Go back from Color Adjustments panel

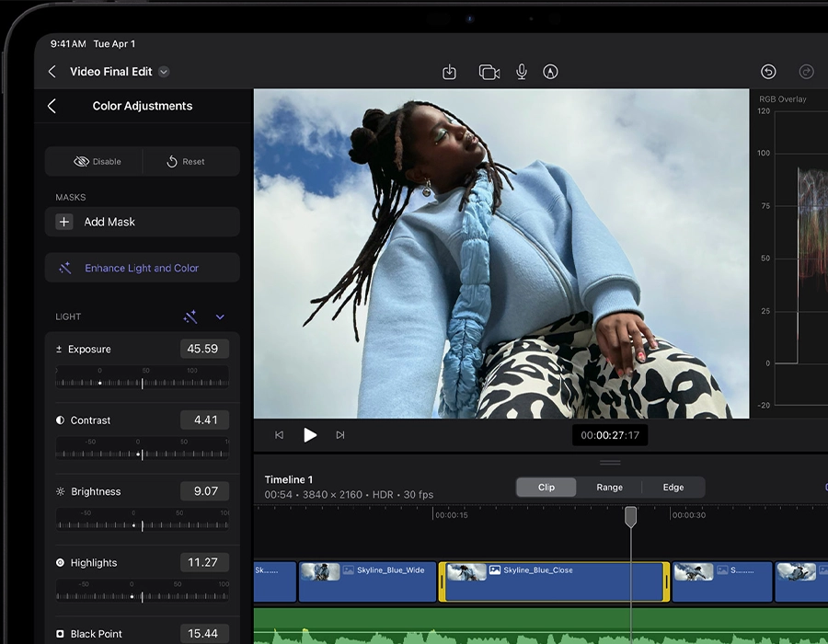click(52, 106)
